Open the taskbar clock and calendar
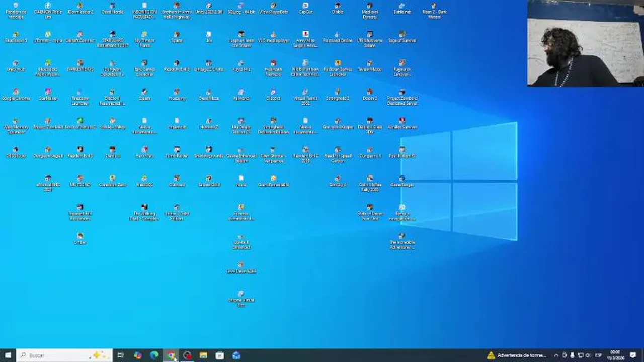Viewport: 644px width, 362px height. click(615, 355)
